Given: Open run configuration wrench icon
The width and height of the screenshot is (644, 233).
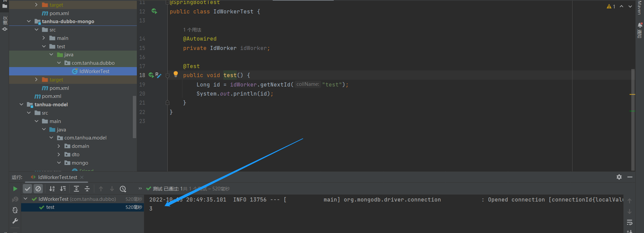Looking at the screenshot, I should (x=15, y=221).
